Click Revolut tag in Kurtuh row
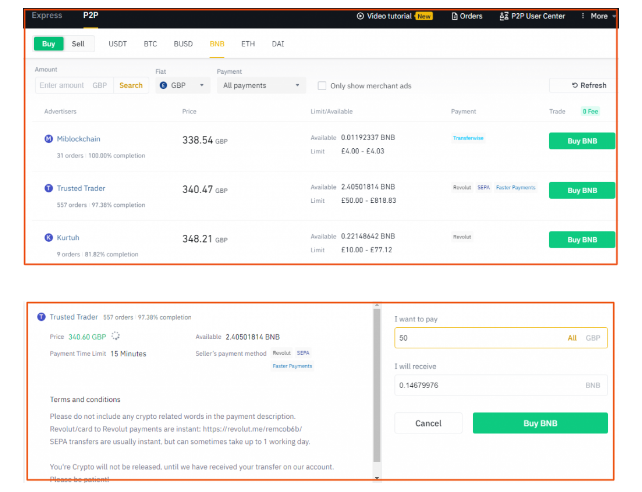This screenshot has width=642, height=492. click(462, 237)
